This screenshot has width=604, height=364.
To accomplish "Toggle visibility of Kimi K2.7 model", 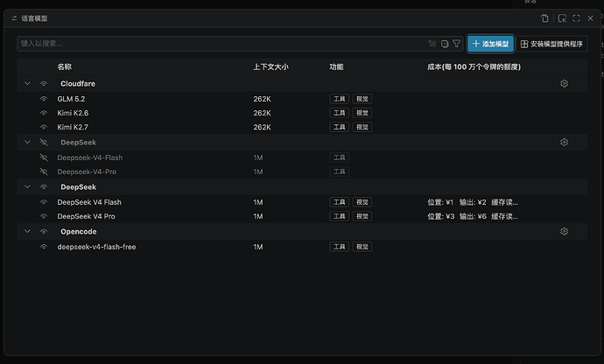I will point(44,127).
